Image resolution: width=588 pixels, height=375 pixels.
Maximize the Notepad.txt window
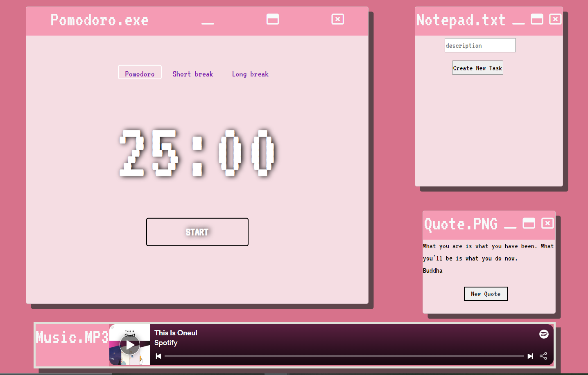pyautogui.click(x=537, y=19)
